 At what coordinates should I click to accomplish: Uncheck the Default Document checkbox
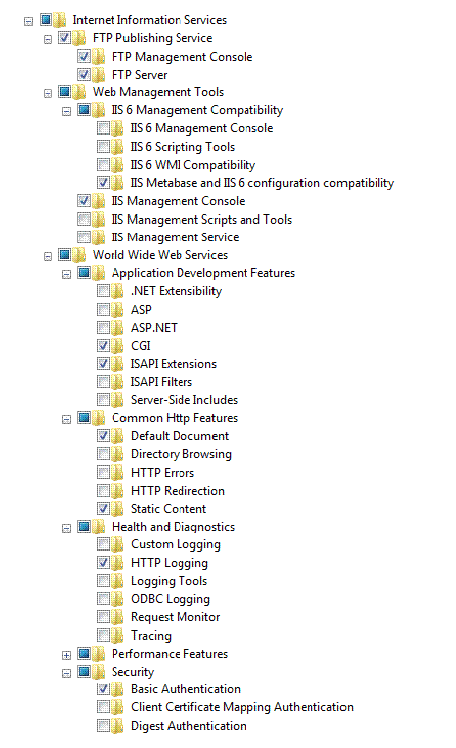tap(103, 435)
